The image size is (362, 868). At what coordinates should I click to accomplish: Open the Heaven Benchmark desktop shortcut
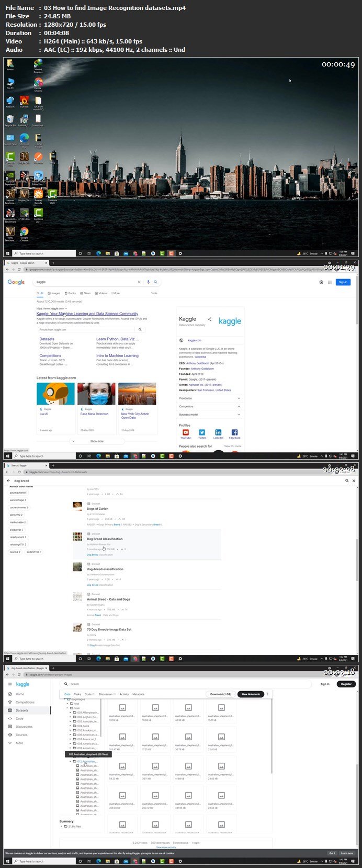(x=10, y=196)
